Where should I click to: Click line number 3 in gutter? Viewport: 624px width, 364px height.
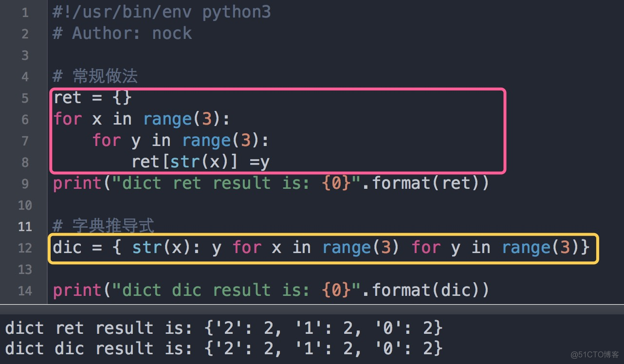click(x=25, y=55)
